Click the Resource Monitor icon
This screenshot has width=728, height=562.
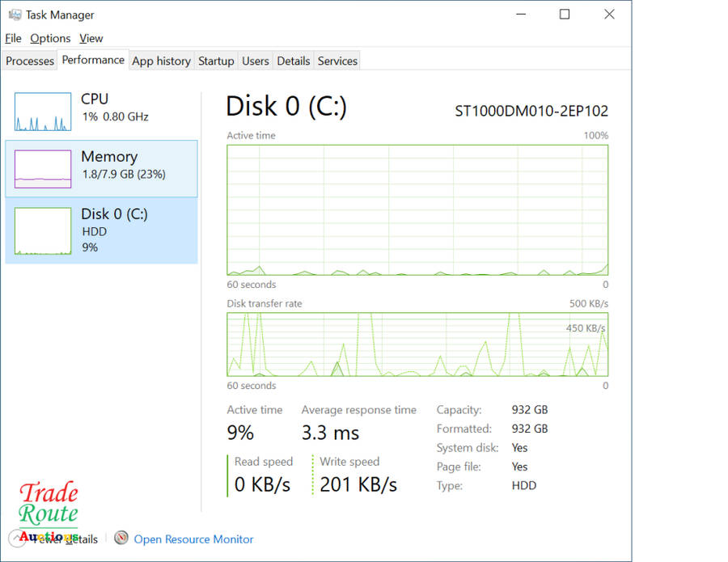[x=121, y=538]
